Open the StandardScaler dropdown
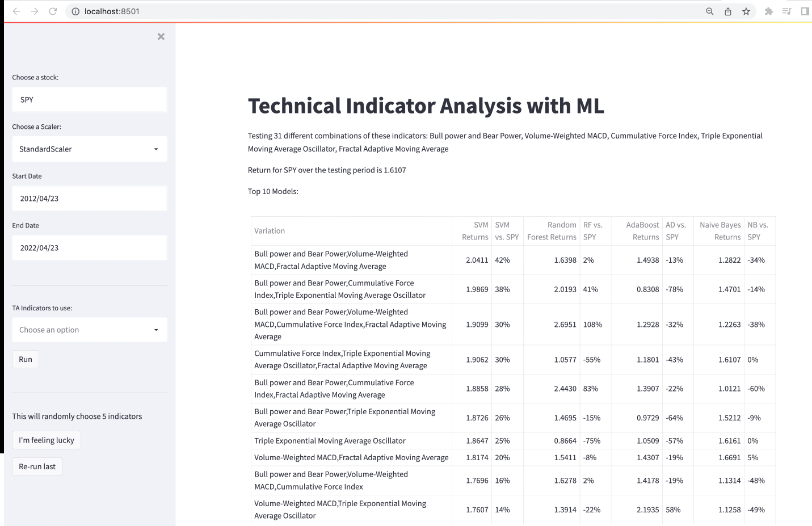 pyautogui.click(x=90, y=149)
